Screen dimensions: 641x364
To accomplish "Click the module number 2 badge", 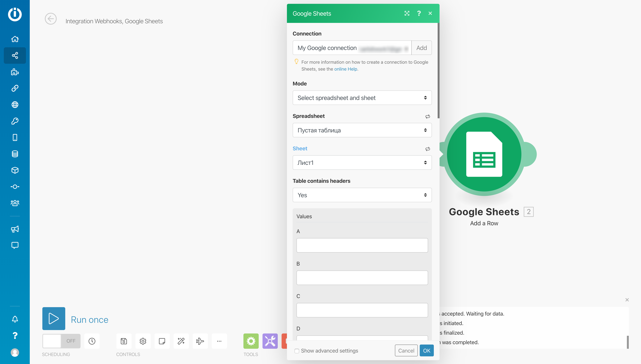I will point(528,212).
